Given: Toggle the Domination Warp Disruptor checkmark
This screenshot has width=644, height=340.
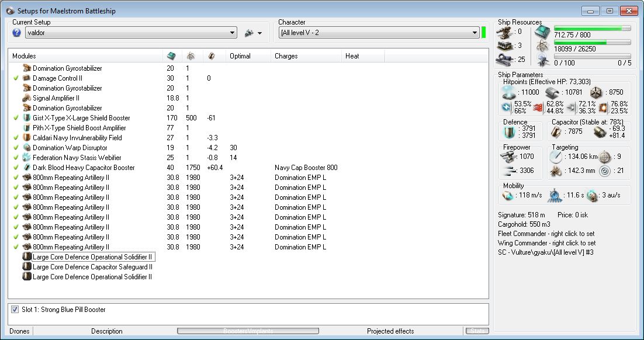Looking at the screenshot, I should coord(16,148).
